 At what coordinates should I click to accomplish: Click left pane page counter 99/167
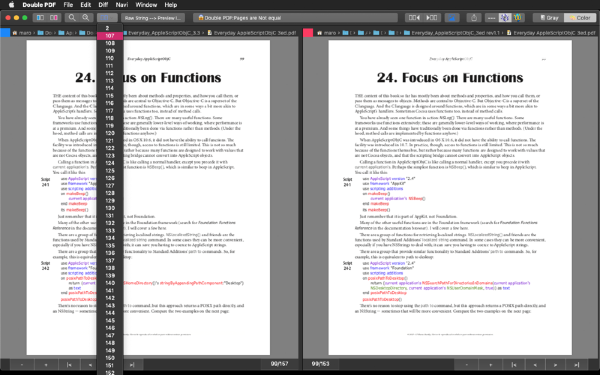(279, 364)
